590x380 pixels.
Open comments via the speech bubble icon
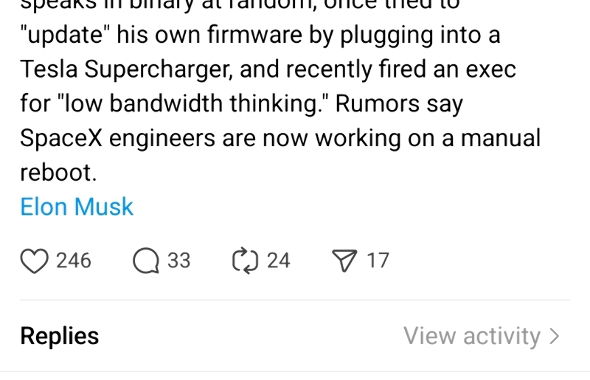click(146, 261)
